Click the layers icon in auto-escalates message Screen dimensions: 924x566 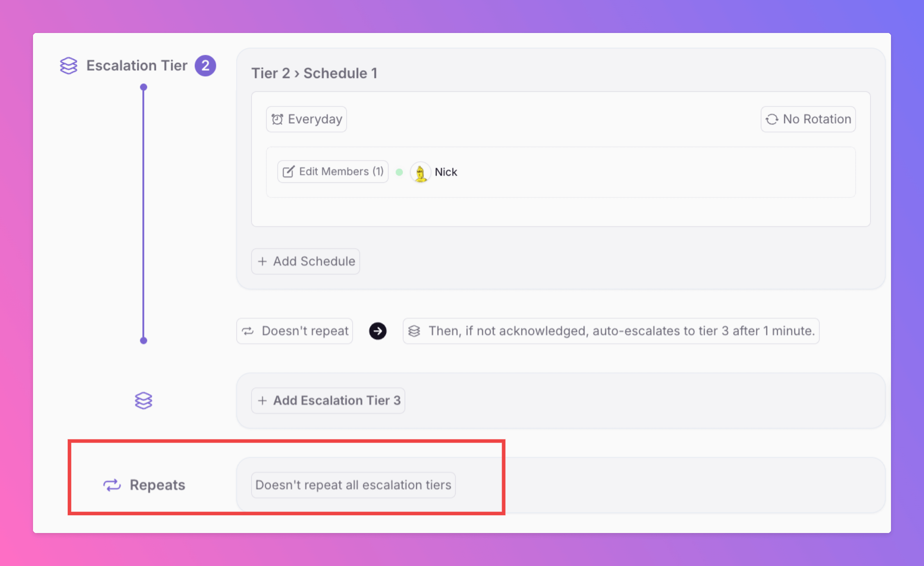[414, 331]
